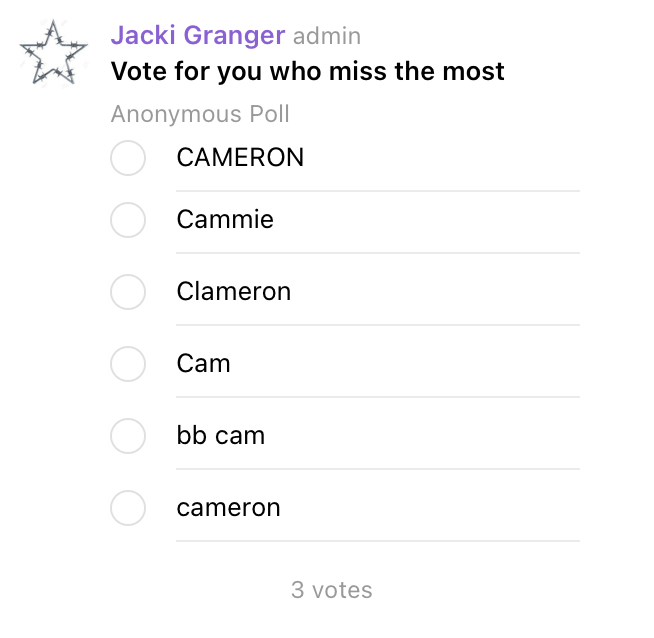
Task: Select the bb cam radio button
Action: click(x=128, y=436)
